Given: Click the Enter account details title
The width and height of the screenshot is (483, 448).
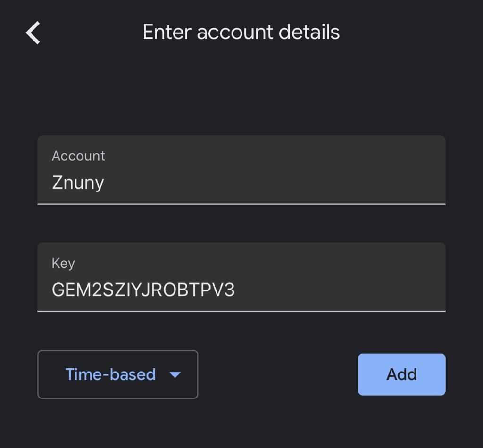Looking at the screenshot, I should (241, 32).
